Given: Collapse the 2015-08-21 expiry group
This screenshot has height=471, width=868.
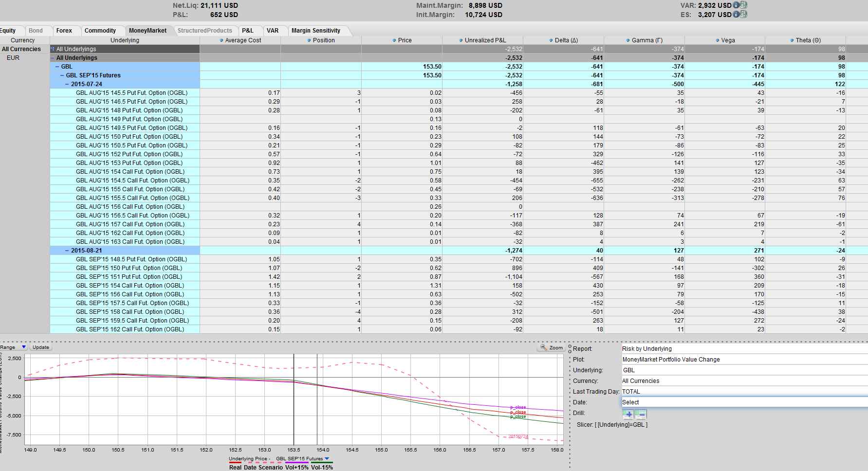Looking at the screenshot, I should coord(67,251).
